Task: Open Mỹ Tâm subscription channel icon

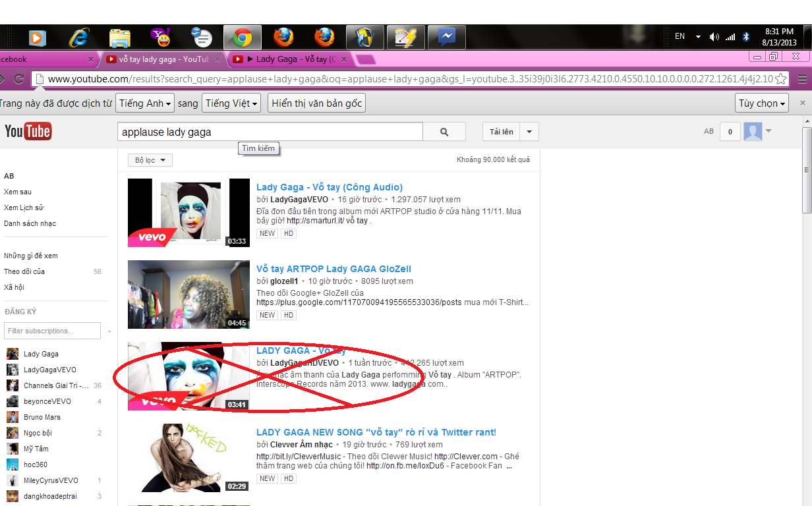Action: click(13, 449)
